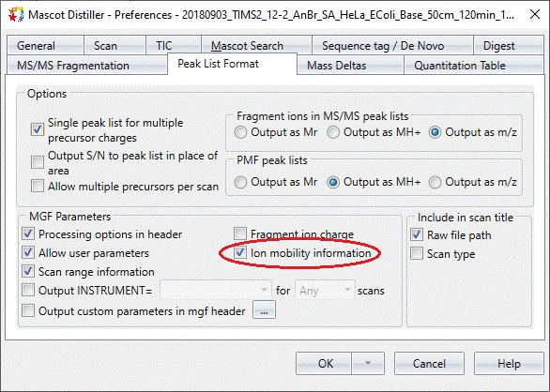
Task: Enable Scan type in scan title
Action: (417, 253)
